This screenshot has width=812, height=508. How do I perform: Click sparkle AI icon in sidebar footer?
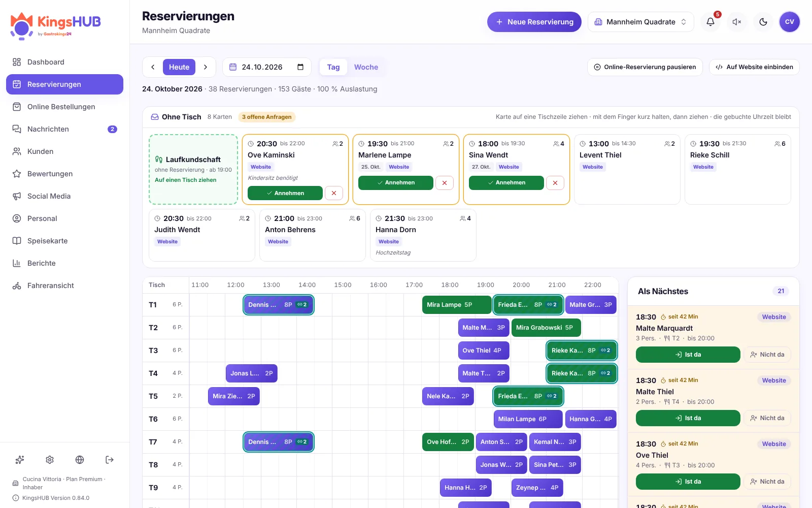click(x=20, y=460)
